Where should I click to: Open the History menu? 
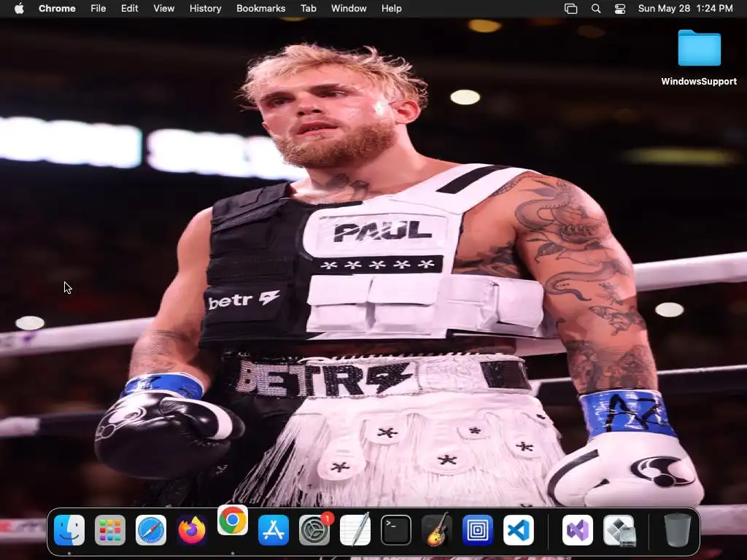(x=205, y=9)
